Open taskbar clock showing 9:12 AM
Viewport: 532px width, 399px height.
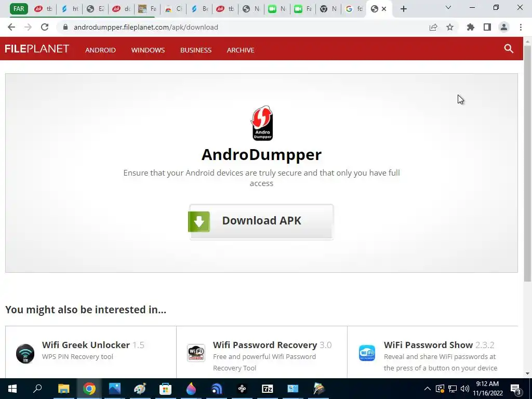click(487, 389)
